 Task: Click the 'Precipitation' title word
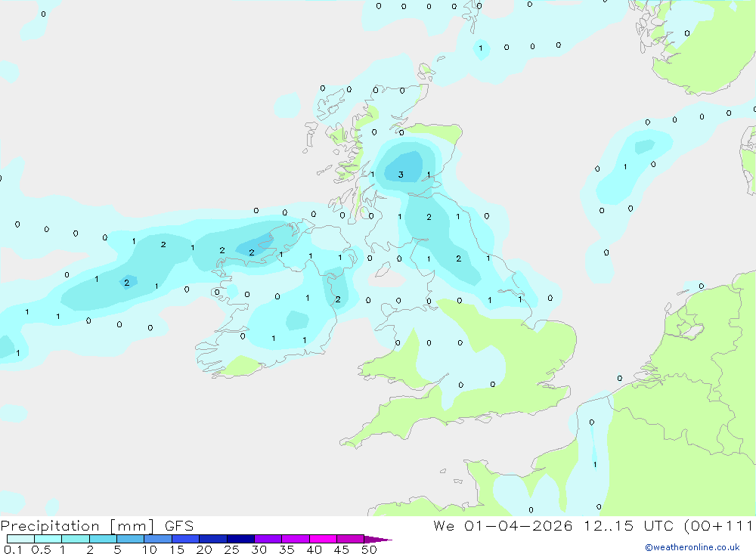point(50,526)
